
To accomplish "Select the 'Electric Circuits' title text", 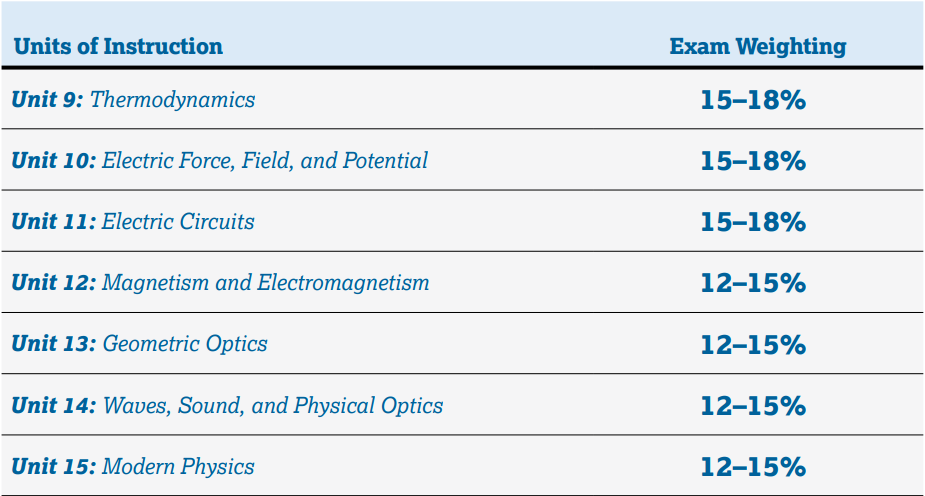I will pyautogui.click(x=178, y=222).
